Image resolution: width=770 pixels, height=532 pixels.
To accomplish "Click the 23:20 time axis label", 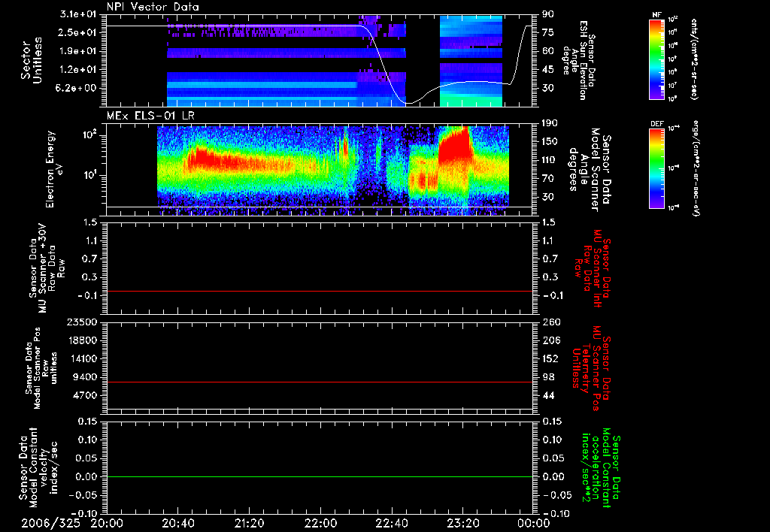I will 462,523.
